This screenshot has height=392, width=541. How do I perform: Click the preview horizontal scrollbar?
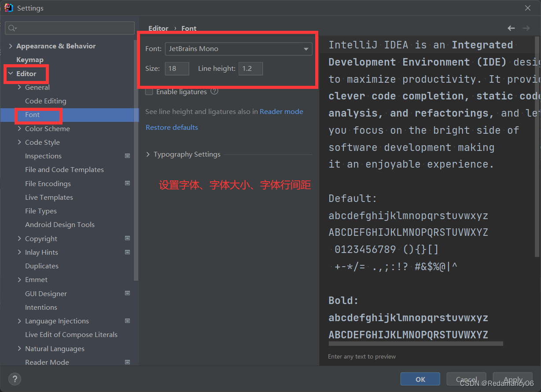(x=416, y=343)
